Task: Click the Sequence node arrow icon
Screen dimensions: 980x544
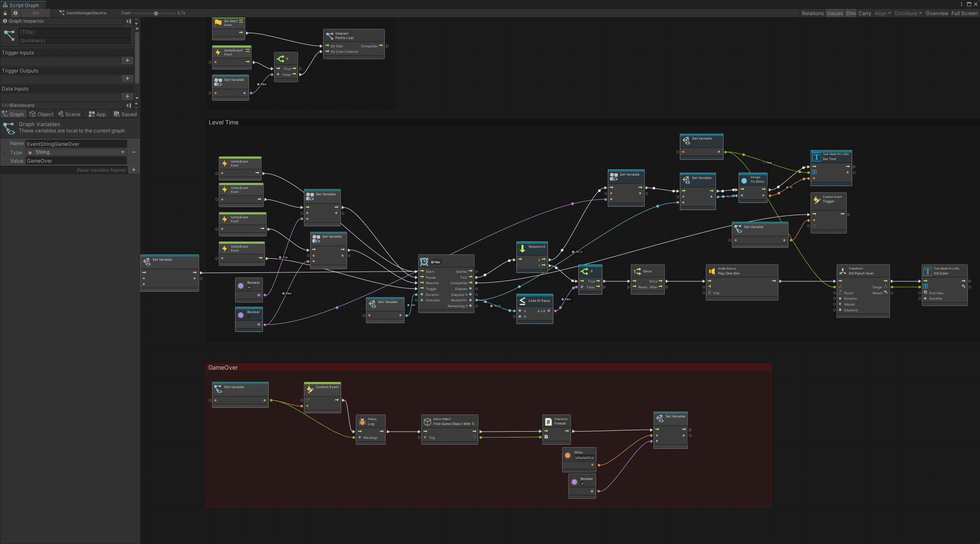Action: (522, 249)
